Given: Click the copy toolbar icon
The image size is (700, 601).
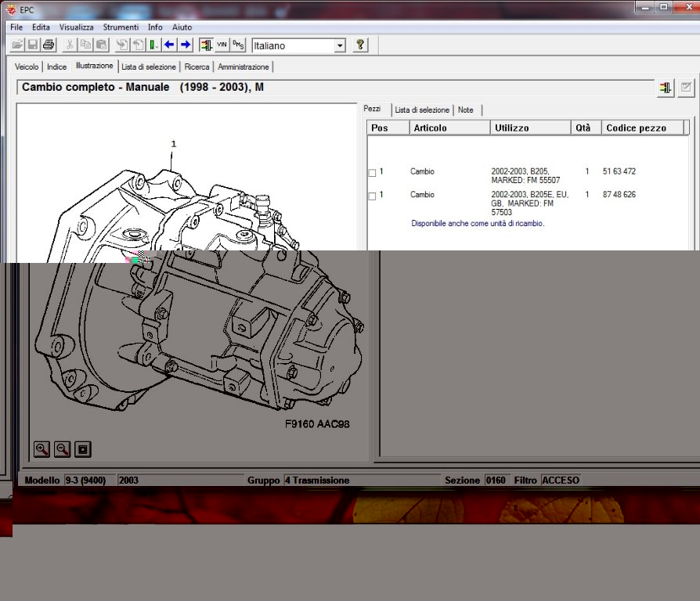Looking at the screenshot, I should point(85,45).
